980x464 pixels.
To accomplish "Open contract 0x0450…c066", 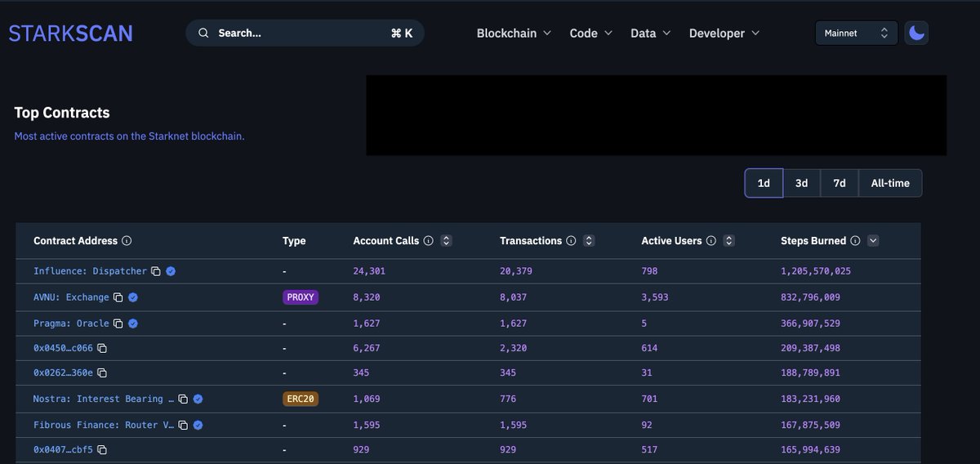I will pyautogui.click(x=63, y=348).
